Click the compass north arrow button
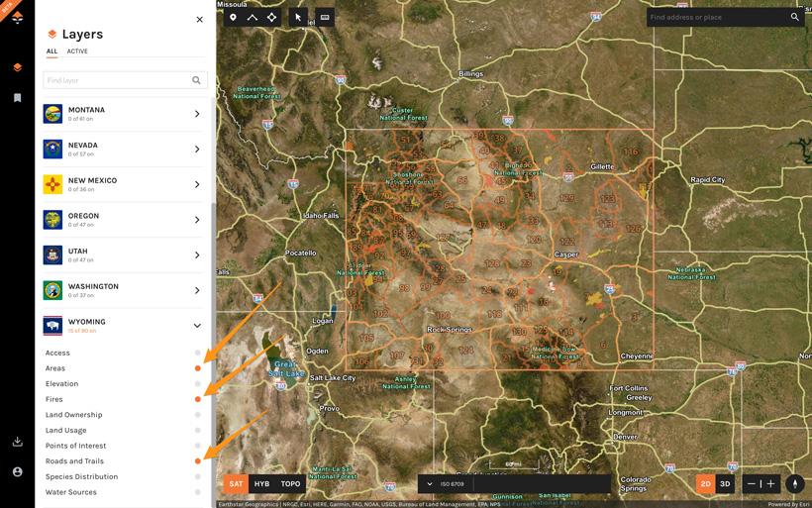The height and width of the screenshot is (508, 812). (x=794, y=484)
